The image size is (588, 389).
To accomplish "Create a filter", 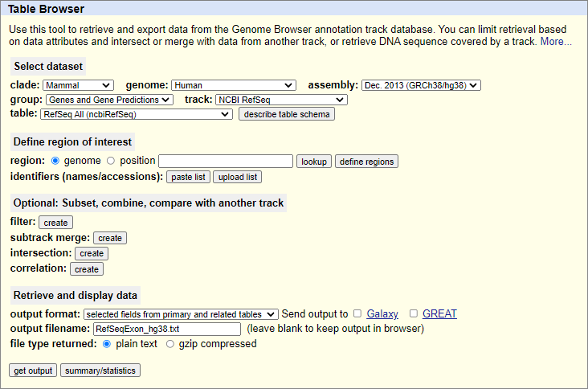I will click(x=55, y=223).
